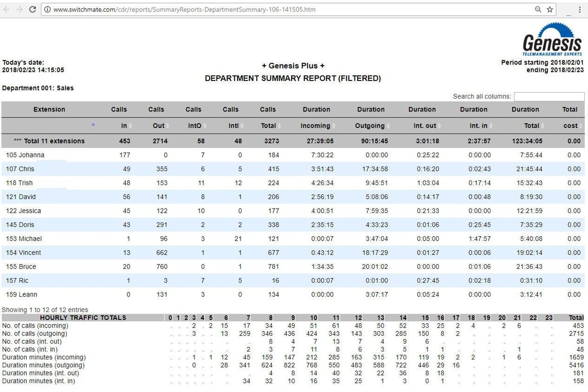This screenshot has height=392, width=588.
Task: Bookmark this page with the star icon
Action: 550,9
